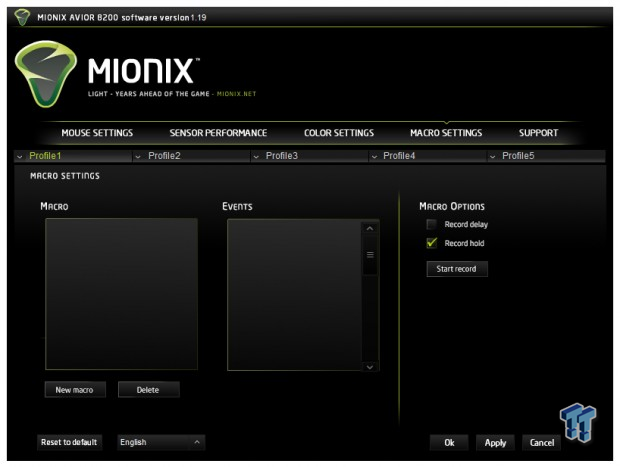Click the Events scrollbar thumb
Screen dimensions: 620x467
(x=370, y=255)
